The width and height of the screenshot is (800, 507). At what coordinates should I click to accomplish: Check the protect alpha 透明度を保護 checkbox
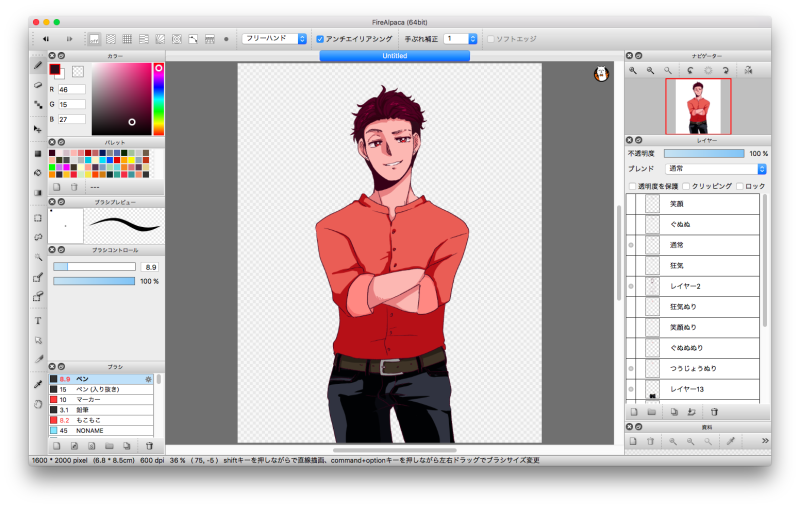tap(633, 186)
